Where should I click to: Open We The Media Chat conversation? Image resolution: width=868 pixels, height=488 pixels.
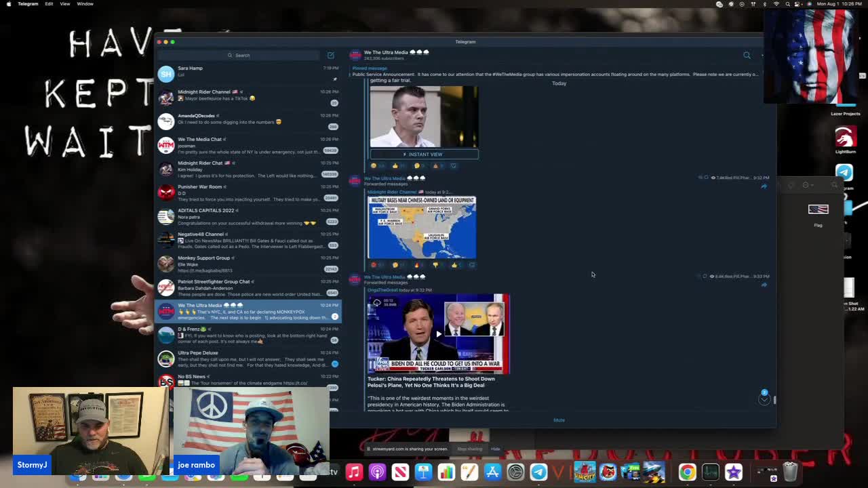tap(248, 144)
